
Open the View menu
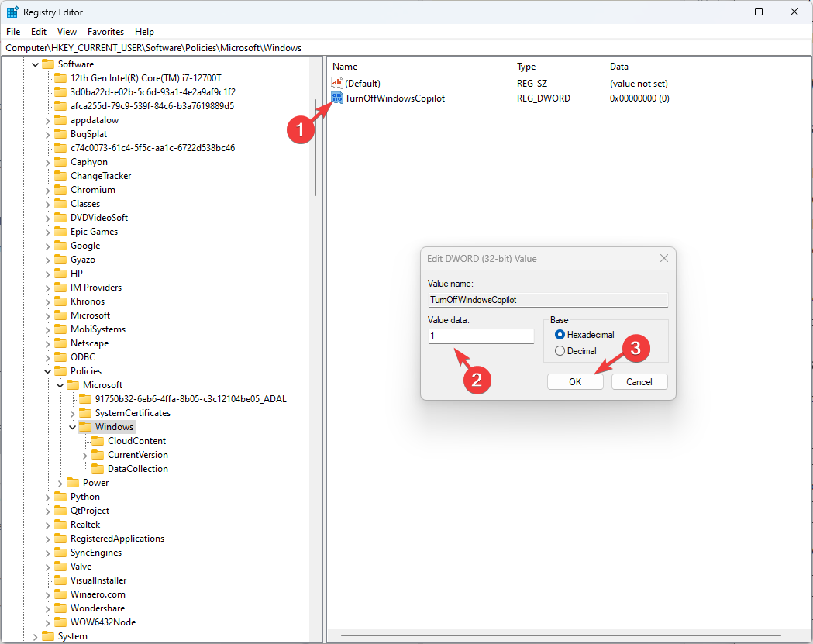[67, 31]
